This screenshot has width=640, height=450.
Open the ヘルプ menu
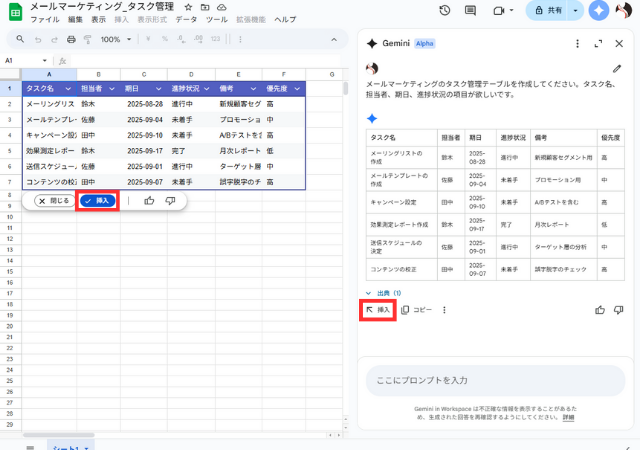pos(285,20)
